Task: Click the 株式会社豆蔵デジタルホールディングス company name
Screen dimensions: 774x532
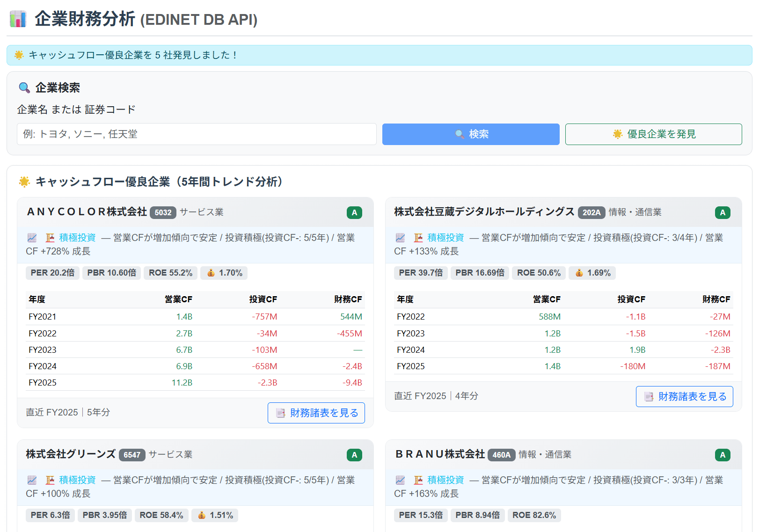Action: tap(484, 212)
